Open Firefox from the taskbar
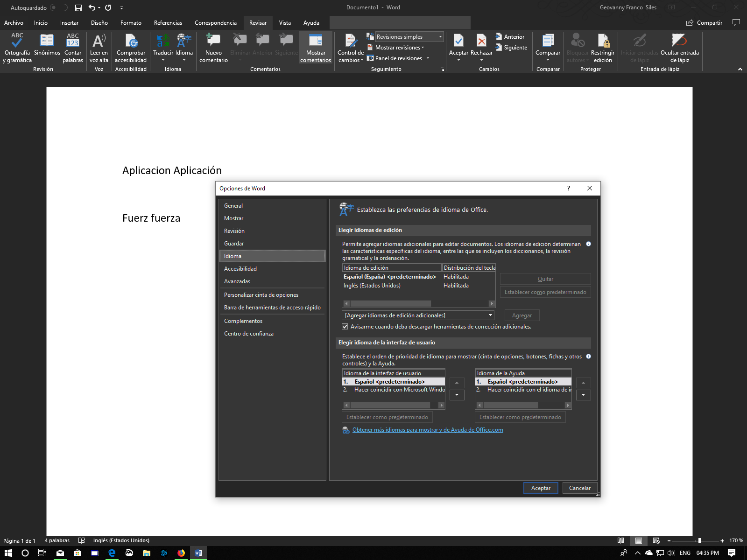The width and height of the screenshot is (747, 560). 181,553
